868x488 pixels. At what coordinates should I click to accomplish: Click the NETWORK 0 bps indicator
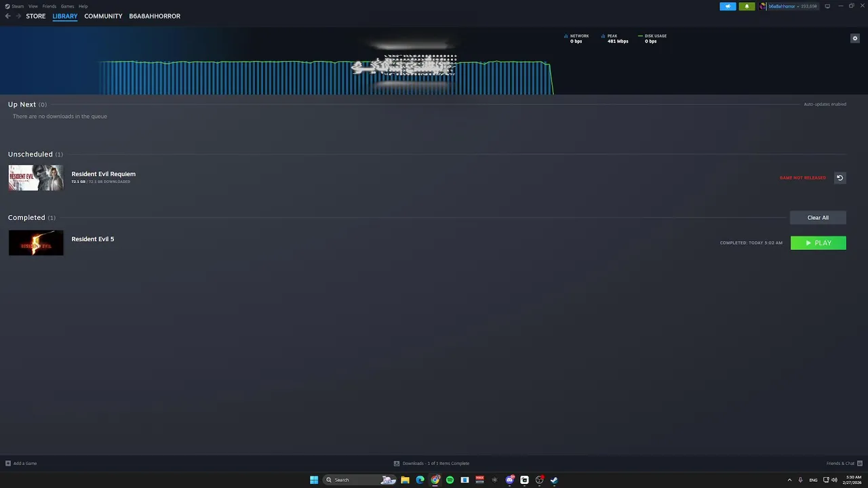576,39
